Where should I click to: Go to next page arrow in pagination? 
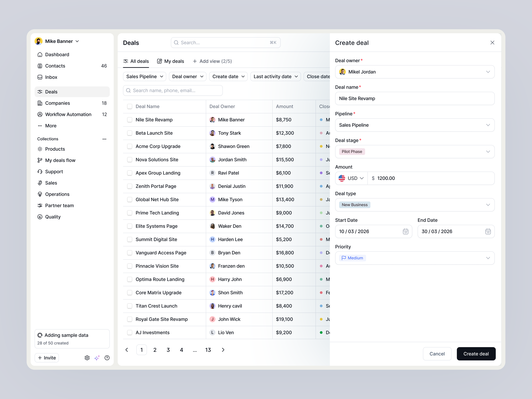223,350
